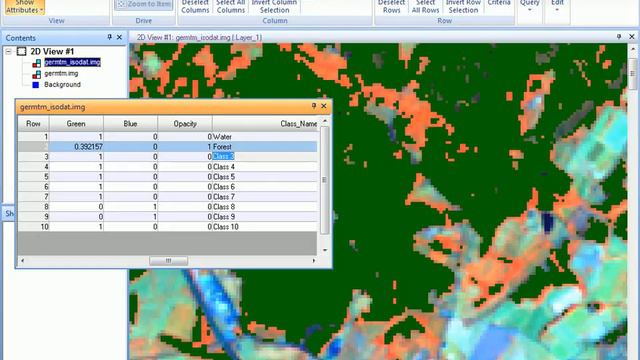Click Deselect Columns button
This screenshot has width=640, height=360.
tap(195, 7)
